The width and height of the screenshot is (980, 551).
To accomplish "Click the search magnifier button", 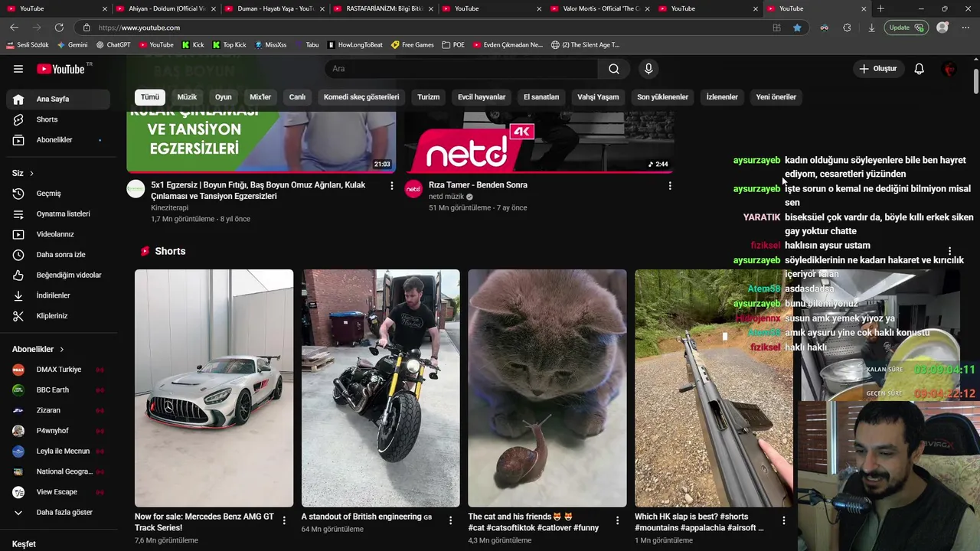I will (613, 69).
